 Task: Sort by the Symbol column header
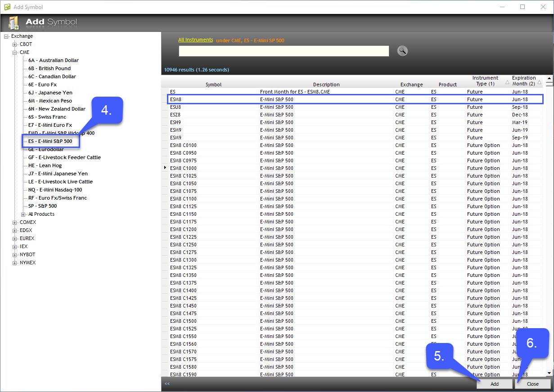[x=213, y=85]
